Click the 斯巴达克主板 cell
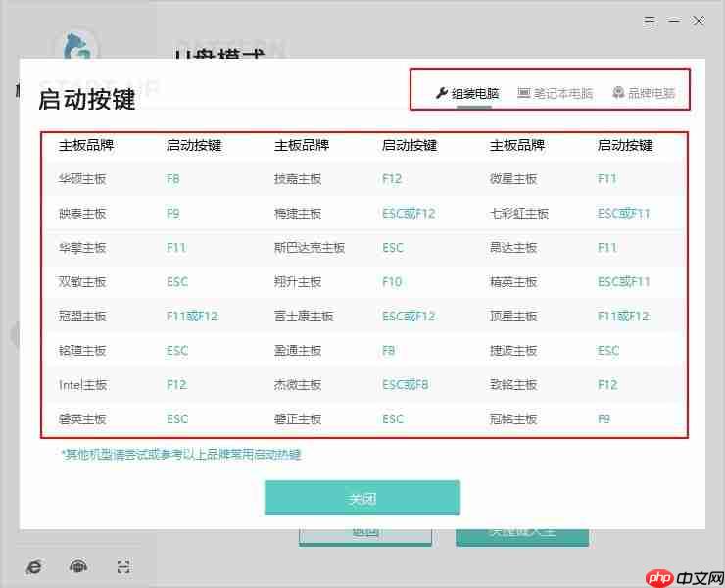The height and width of the screenshot is (588, 725). pos(309,248)
